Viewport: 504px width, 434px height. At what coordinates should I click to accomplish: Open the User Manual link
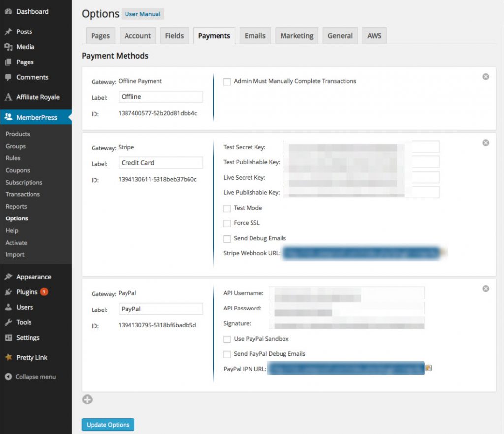pos(142,14)
